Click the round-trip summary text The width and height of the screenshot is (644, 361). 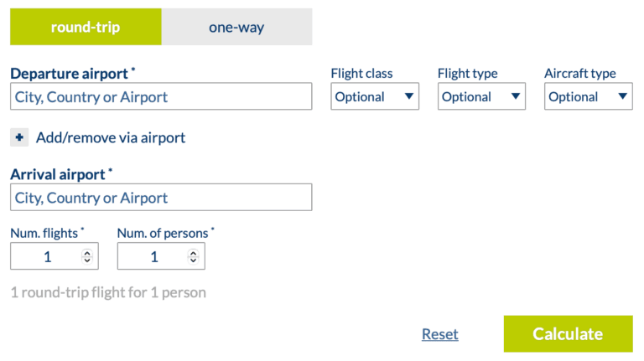click(108, 292)
